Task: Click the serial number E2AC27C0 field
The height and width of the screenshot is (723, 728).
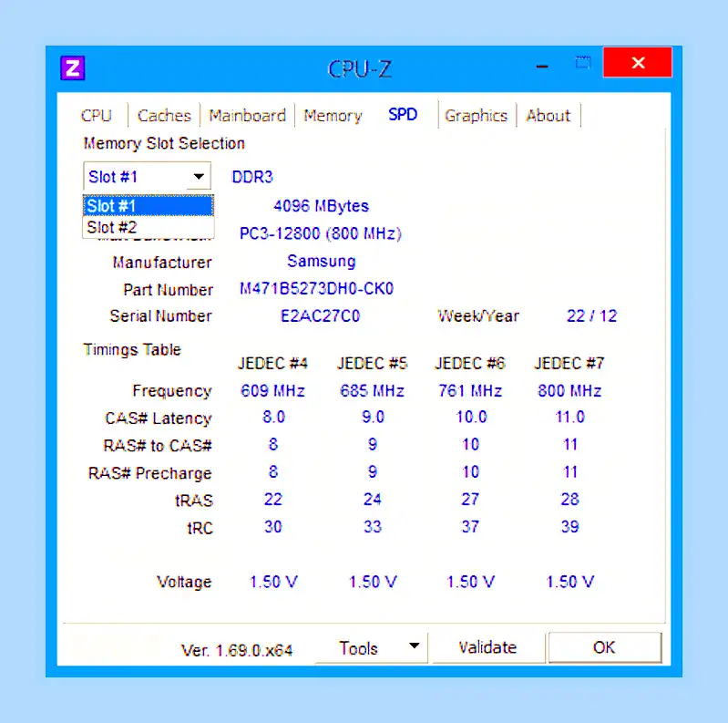Action: 320,316
